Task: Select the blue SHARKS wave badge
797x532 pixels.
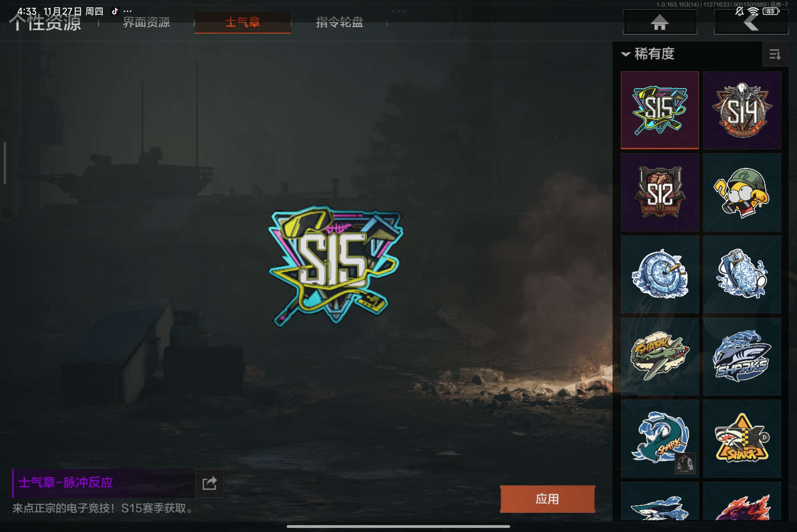Action: (742, 357)
